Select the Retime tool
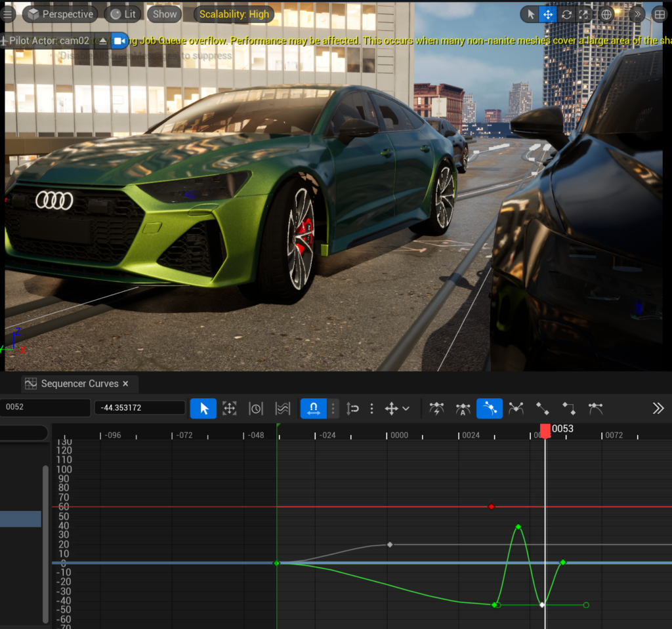Image resolution: width=672 pixels, height=629 pixels. [x=256, y=409]
